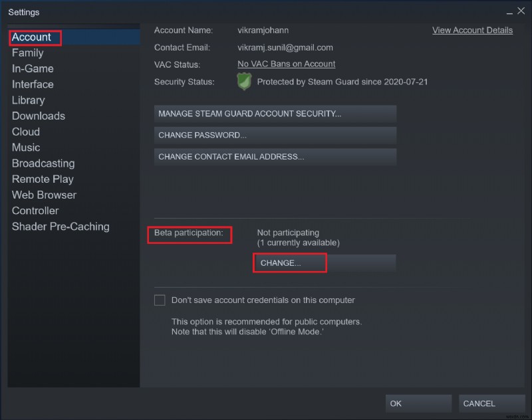
Task: Open the Broadcasting settings section
Action: pyautogui.click(x=43, y=163)
